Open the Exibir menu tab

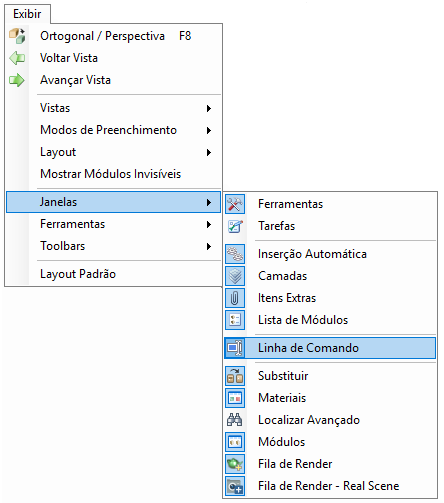(x=27, y=14)
